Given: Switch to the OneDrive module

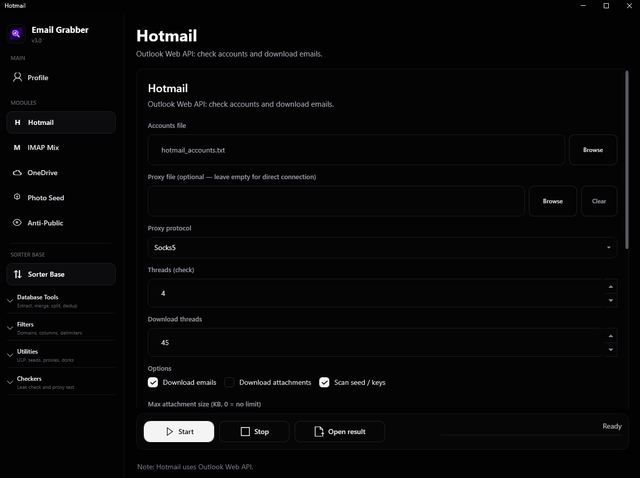Looking at the screenshot, I should (x=61, y=173).
